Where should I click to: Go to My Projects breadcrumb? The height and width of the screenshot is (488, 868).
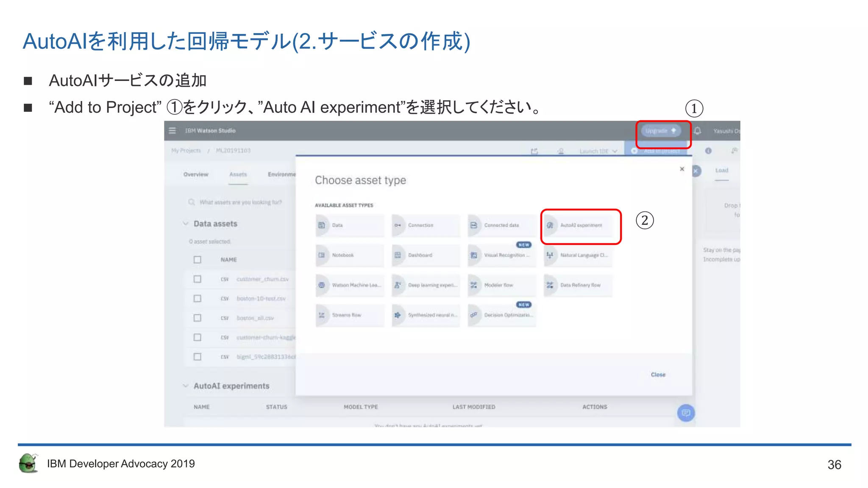[x=186, y=151]
